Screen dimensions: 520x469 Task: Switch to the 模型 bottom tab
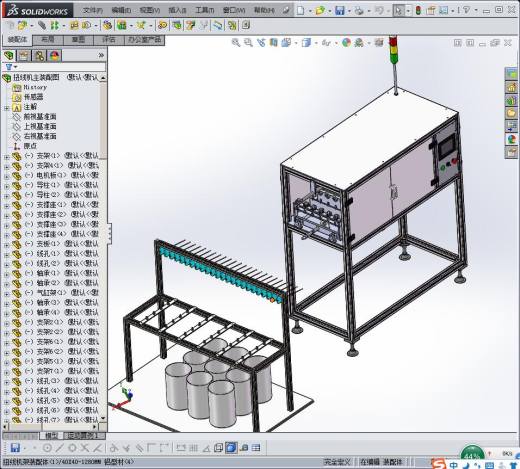(52, 436)
